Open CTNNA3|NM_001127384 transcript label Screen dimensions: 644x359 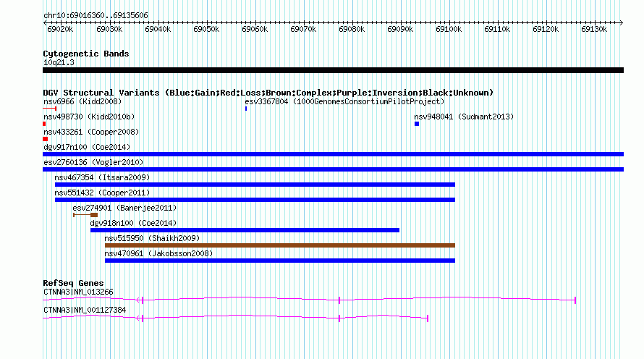point(85,310)
